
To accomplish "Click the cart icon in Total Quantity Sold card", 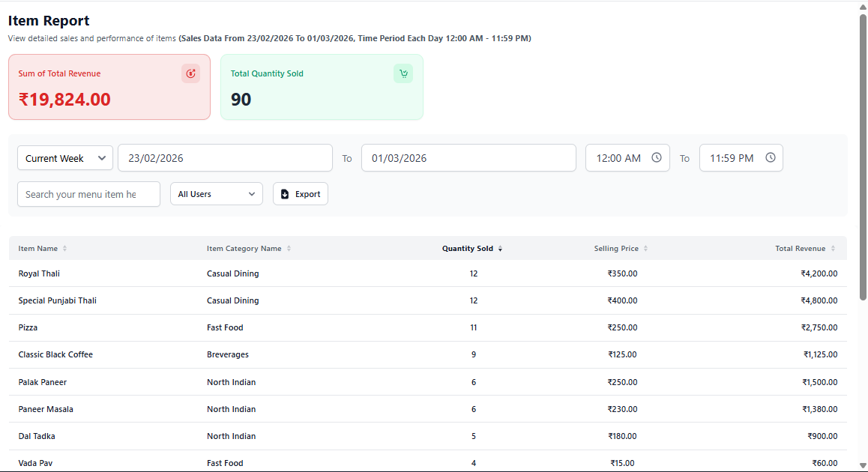I will 403,73.
